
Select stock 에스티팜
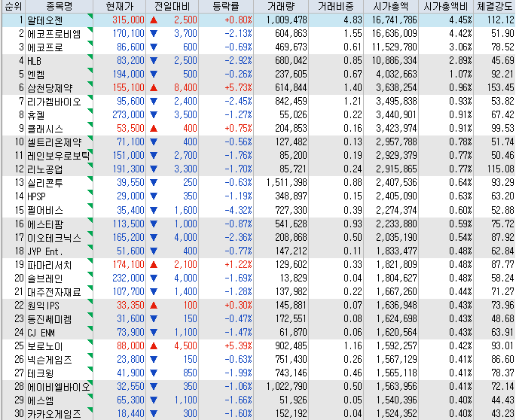tap(45, 224)
